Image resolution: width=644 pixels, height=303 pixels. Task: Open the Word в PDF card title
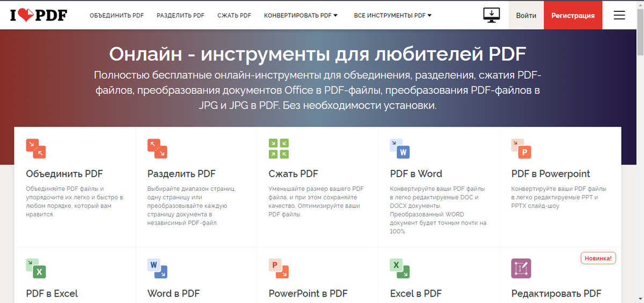pos(173,293)
